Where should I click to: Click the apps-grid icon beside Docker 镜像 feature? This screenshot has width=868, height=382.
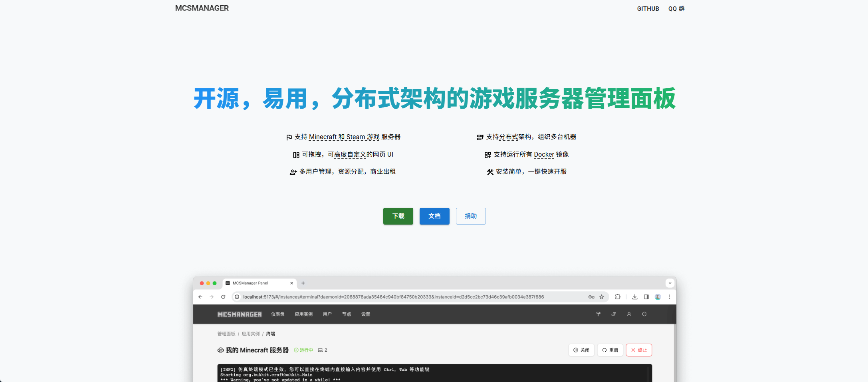click(488, 155)
